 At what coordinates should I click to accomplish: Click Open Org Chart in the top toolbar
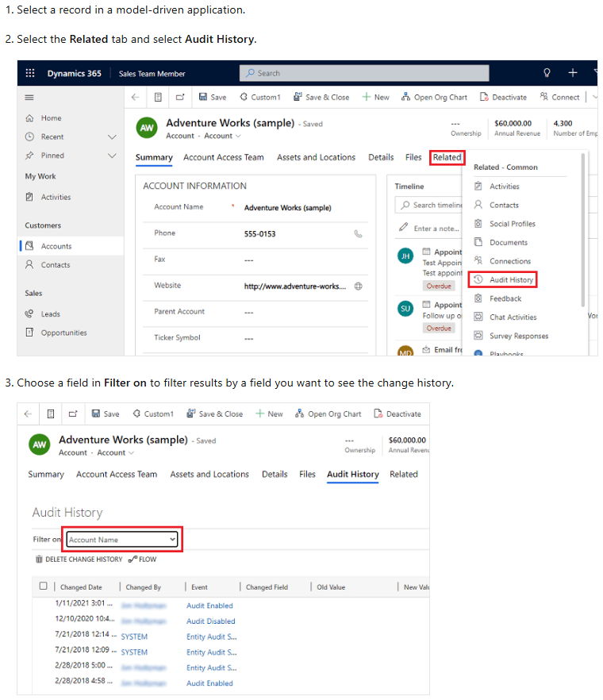pyautogui.click(x=435, y=97)
